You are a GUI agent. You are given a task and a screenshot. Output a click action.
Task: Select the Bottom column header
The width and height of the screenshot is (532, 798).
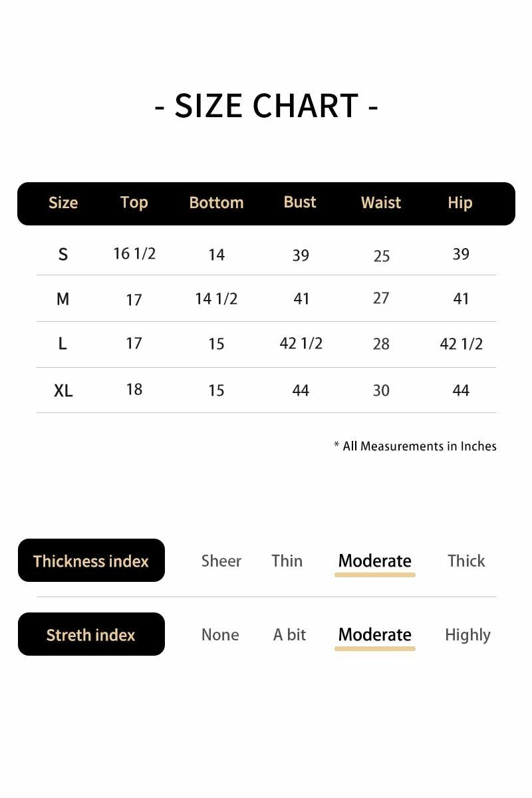[216, 203]
